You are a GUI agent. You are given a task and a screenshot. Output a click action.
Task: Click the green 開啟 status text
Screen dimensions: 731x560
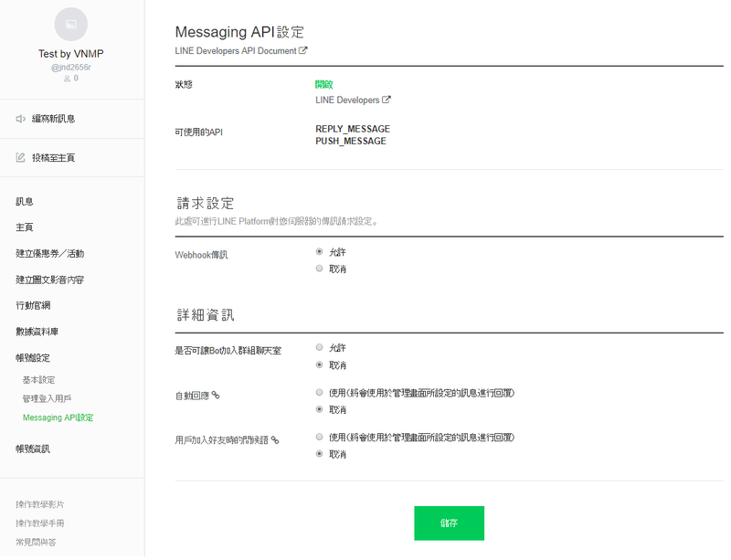click(324, 84)
